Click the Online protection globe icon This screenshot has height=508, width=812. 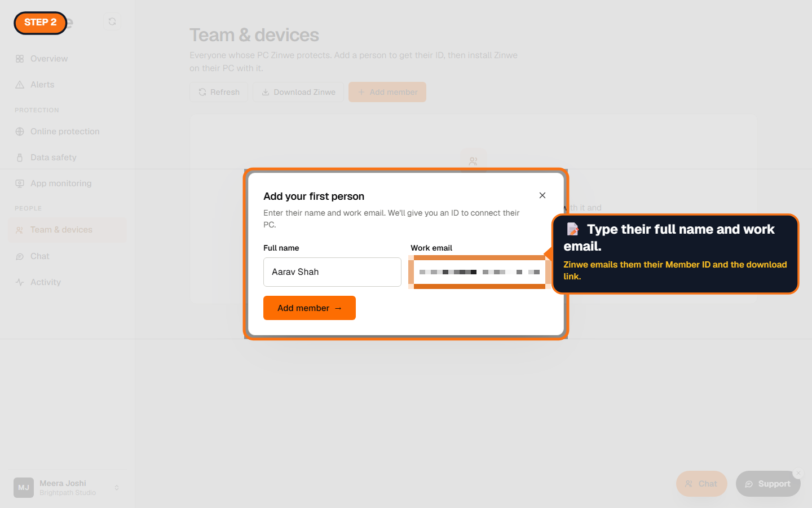(20, 132)
